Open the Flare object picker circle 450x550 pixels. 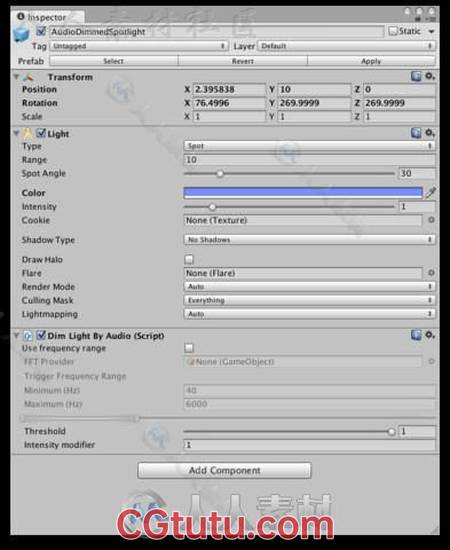431,273
